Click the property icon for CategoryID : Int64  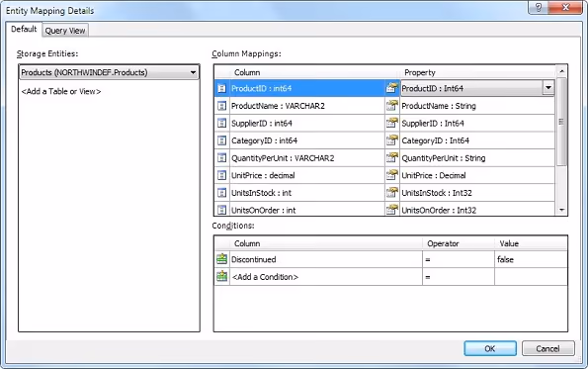[392, 140]
